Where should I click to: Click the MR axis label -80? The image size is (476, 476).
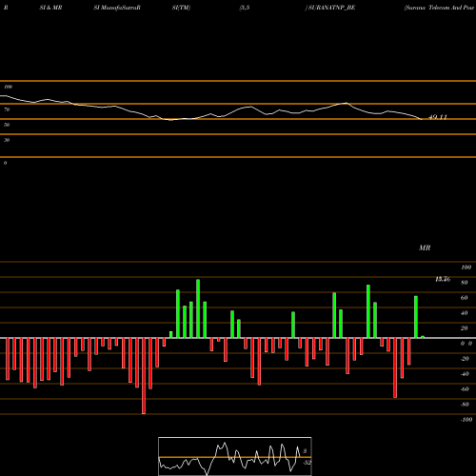pos(465,405)
